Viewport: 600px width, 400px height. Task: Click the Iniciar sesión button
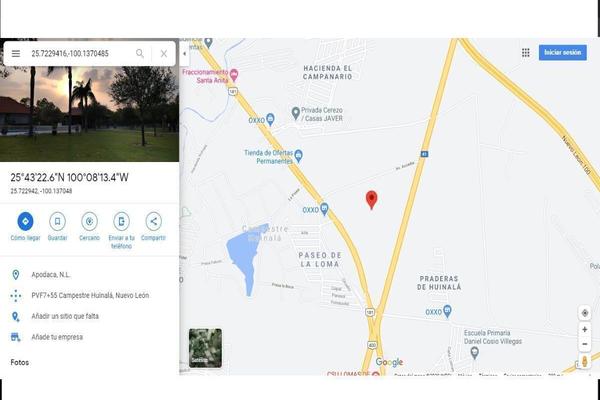[x=562, y=52]
